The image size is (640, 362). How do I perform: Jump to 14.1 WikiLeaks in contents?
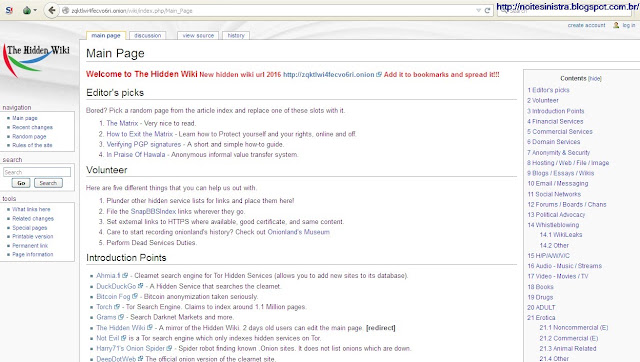pos(561,235)
